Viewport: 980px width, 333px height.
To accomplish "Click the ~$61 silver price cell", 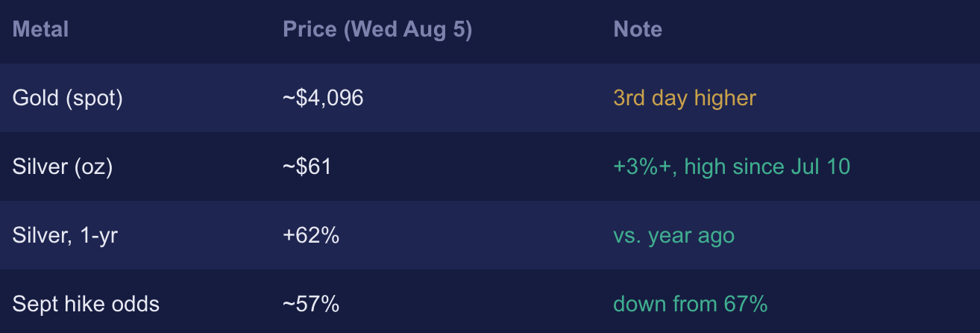I will click(x=307, y=167).
